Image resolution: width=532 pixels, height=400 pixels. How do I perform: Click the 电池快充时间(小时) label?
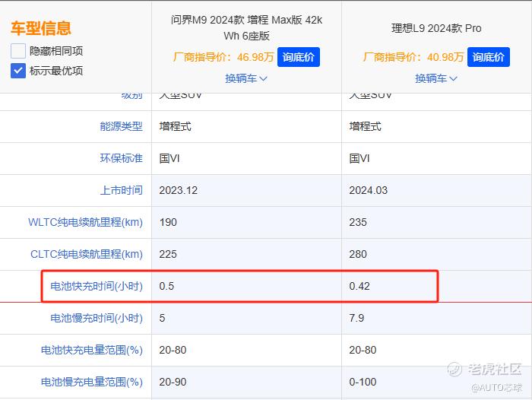click(x=97, y=286)
